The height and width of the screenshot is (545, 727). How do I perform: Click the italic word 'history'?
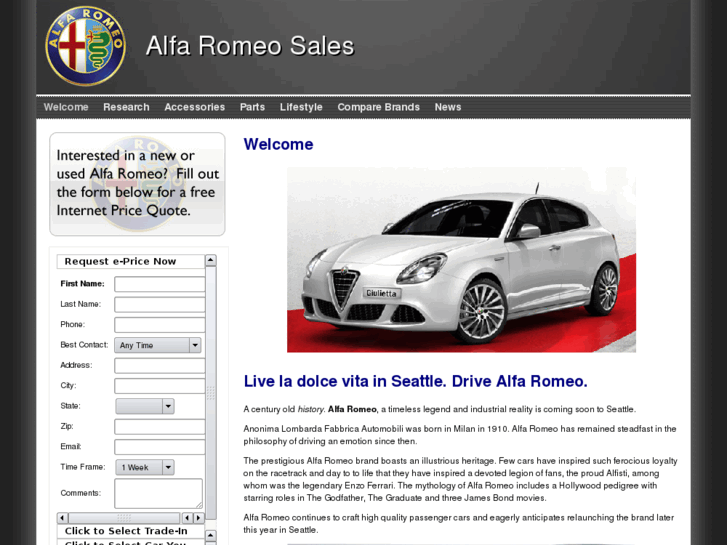[311, 409]
